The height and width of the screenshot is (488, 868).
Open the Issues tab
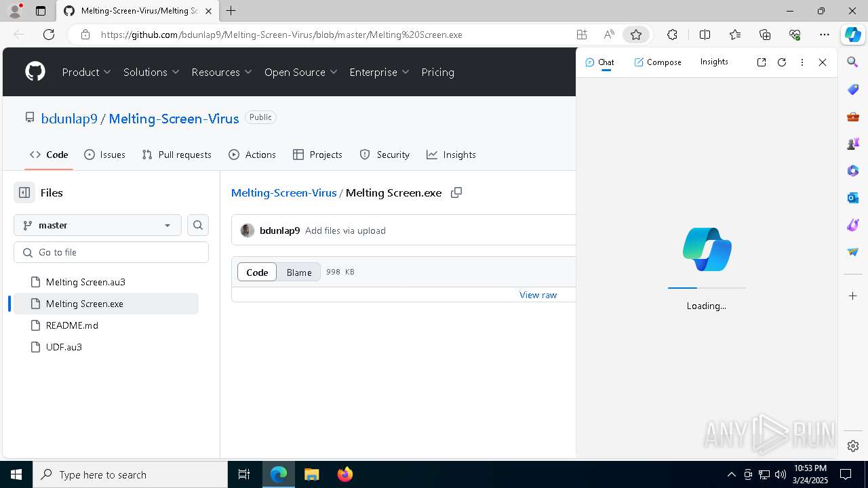(104, 155)
